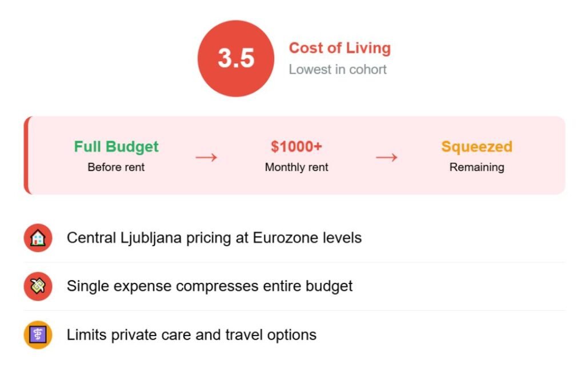Click the money-with-wings icon
Image resolution: width=585 pixels, height=392 pixels.
[38, 286]
